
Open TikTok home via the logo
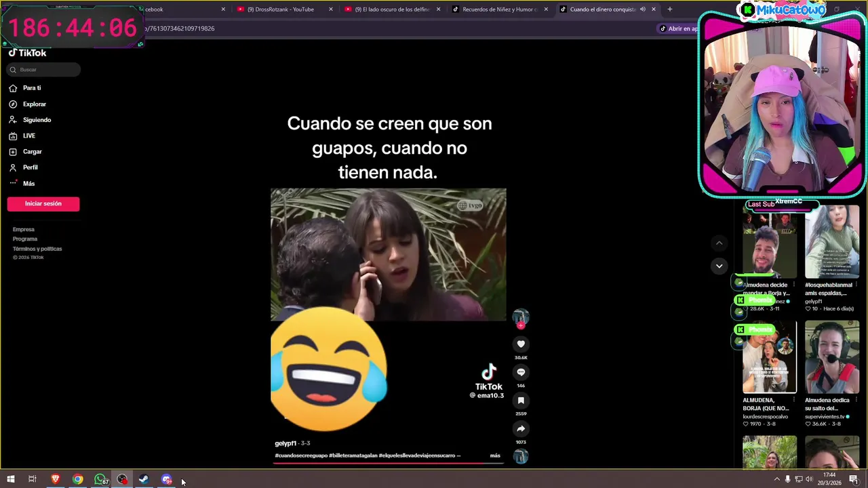pyautogui.click(x=27, y=53)
